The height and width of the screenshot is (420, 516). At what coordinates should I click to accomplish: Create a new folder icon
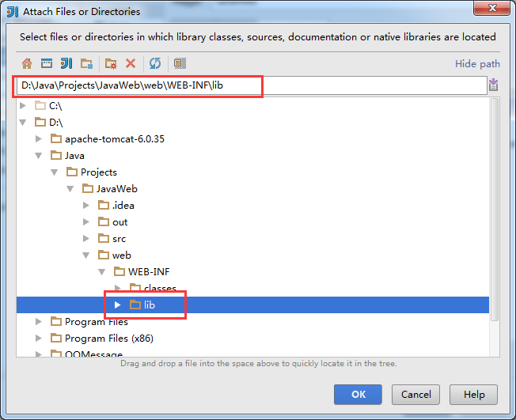click(x=111, y=63)
